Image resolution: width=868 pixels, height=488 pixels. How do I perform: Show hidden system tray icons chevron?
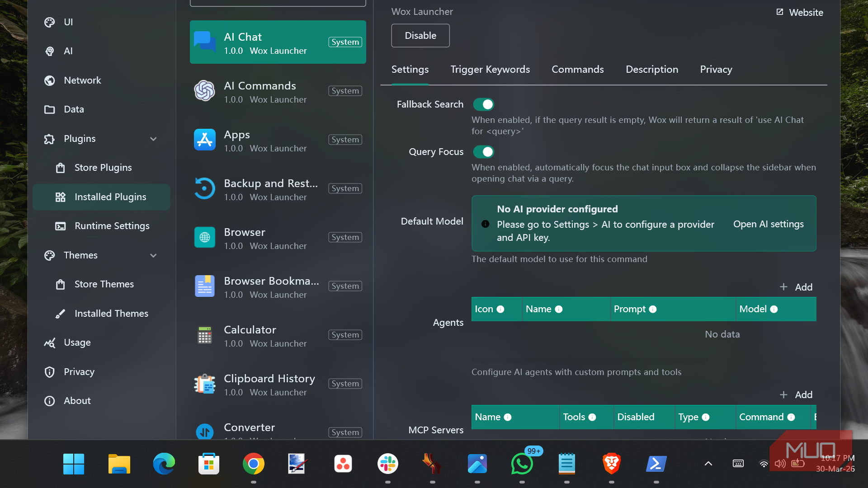click(708, 464)
